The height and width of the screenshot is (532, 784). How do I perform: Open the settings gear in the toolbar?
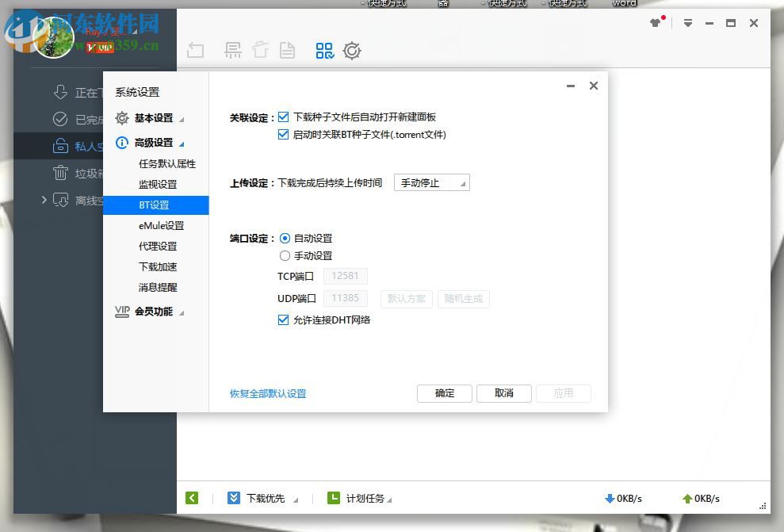[352, 50]
